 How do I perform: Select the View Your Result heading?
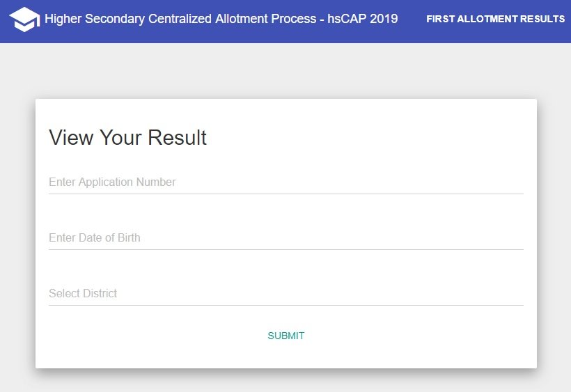click(x=128, y=138)
